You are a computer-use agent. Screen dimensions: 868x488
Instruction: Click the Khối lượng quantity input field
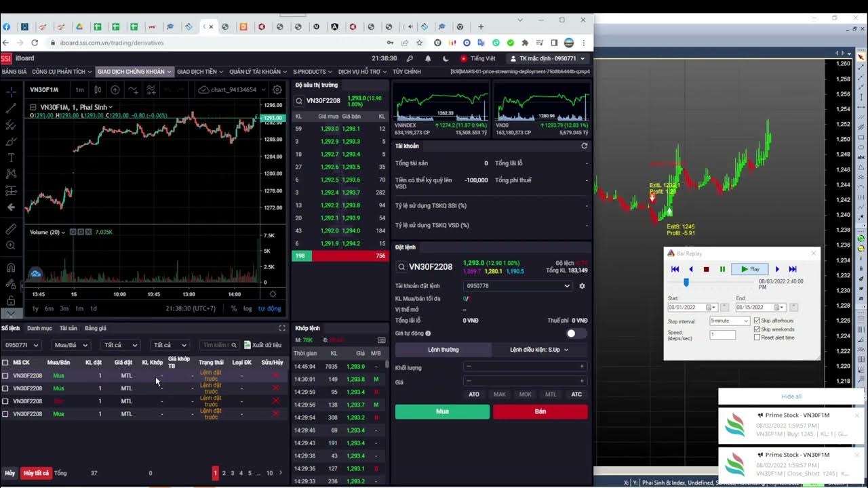[525, 366]
